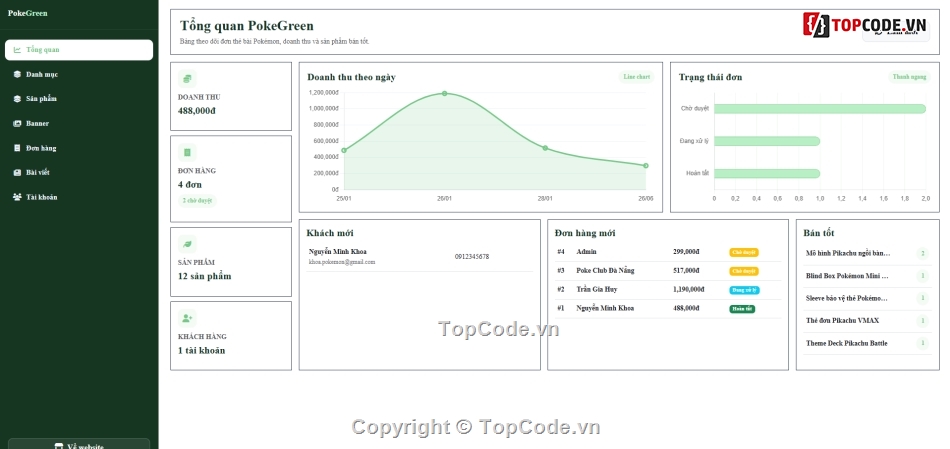Click the Khách hàng user-plus icon
The height and width of the screenshot is (449, 950).
(x=187, y=318)
